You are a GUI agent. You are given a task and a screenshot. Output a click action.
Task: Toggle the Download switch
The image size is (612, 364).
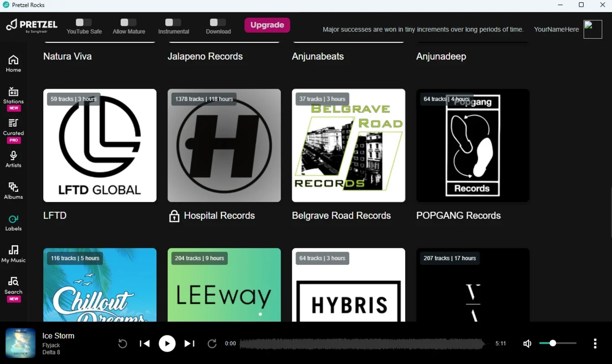click(218, 22)
